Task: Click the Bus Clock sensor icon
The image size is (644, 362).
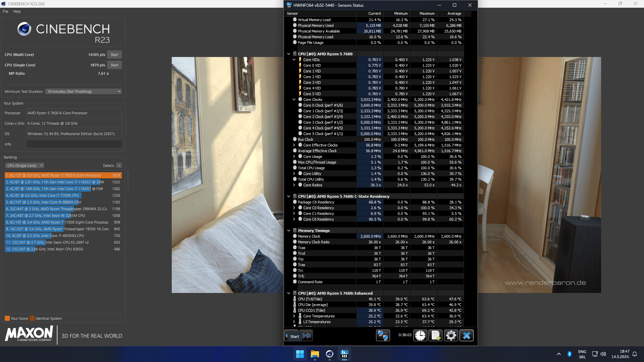Action: coord(295,139)
